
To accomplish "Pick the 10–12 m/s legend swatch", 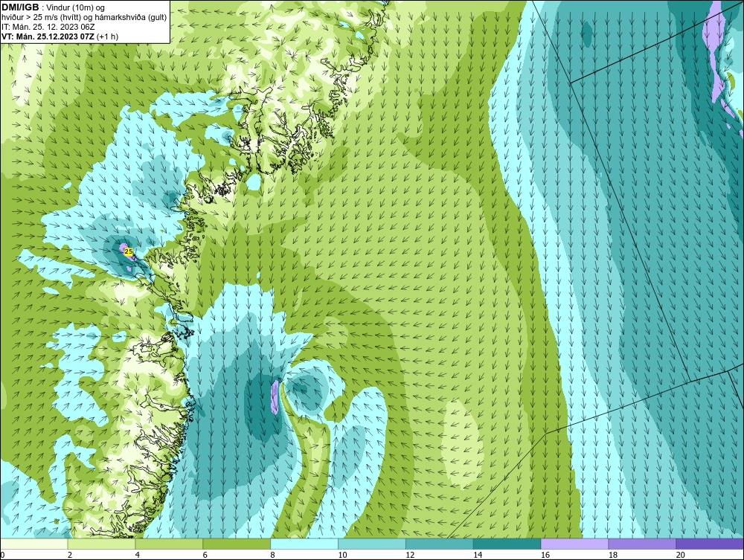I will (372, 544).
